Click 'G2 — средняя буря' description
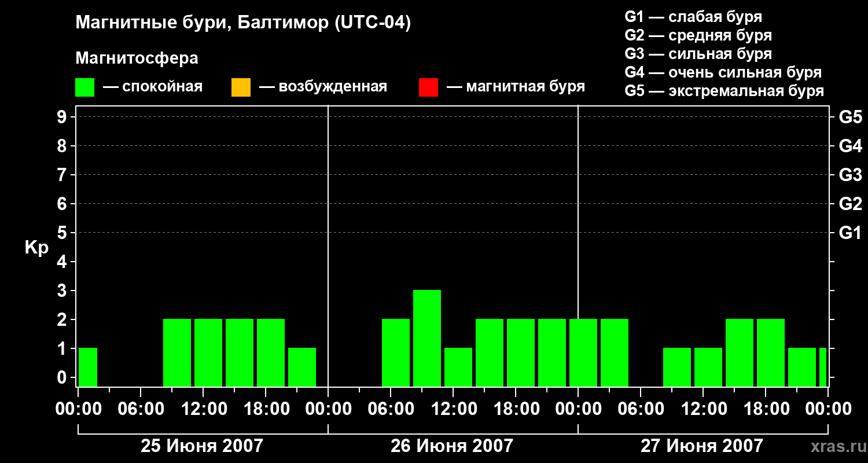Image resolution: width=868 pixels, height=463 pixels. point(698,35)
